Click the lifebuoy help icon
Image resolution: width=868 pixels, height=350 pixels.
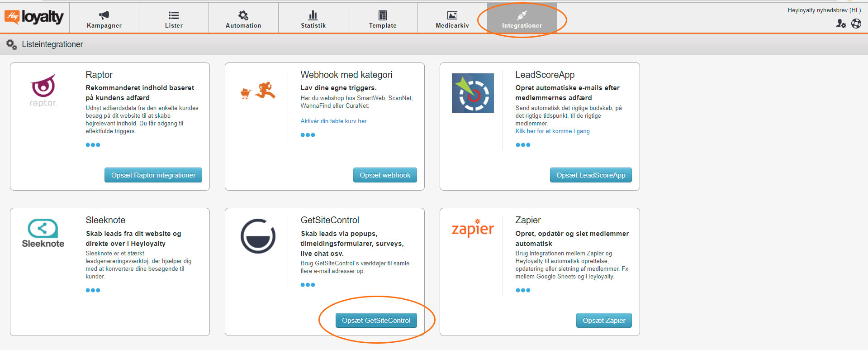click(856, 24)
